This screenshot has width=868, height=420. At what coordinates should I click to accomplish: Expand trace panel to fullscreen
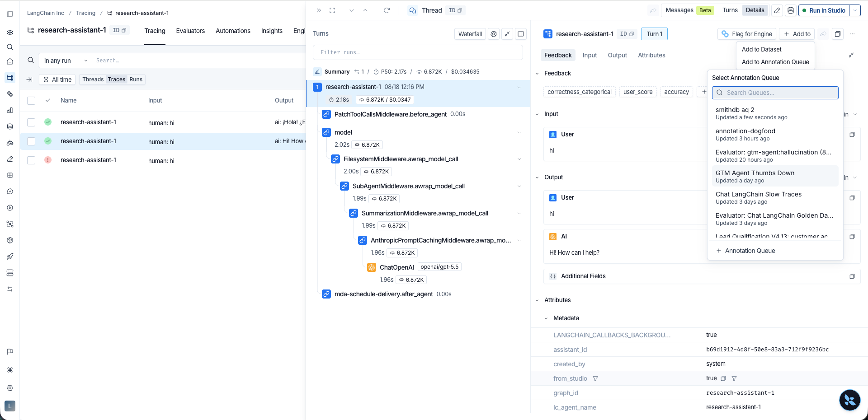332,10
